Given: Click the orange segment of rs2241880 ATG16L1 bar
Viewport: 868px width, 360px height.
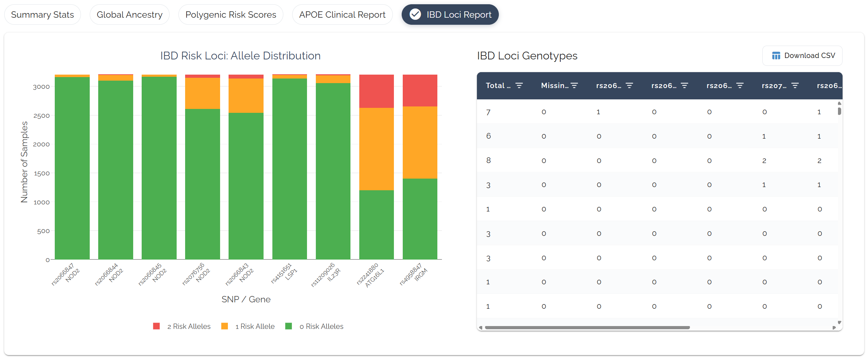Looking at the screenshot, I should tap(377, 149).
